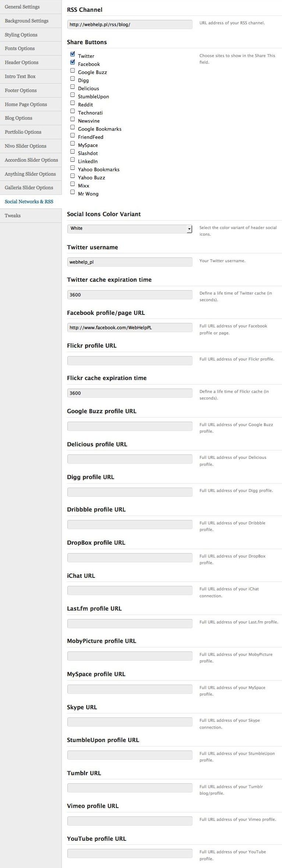The height and width of the screenshot is (868, 282).
Task: Check the Mr Wong checkbox
Action: (73, 192)
